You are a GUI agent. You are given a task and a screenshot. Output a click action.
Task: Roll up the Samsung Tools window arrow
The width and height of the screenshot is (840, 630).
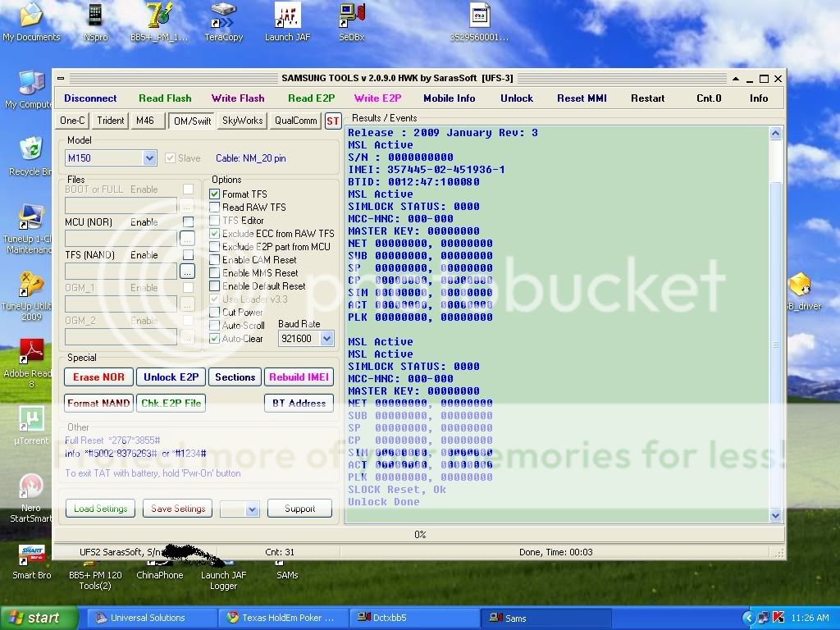(736, 79)
